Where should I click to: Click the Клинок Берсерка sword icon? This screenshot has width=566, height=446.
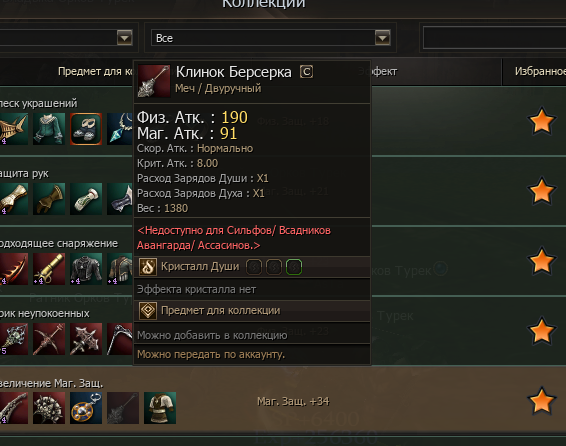(154, 81)
